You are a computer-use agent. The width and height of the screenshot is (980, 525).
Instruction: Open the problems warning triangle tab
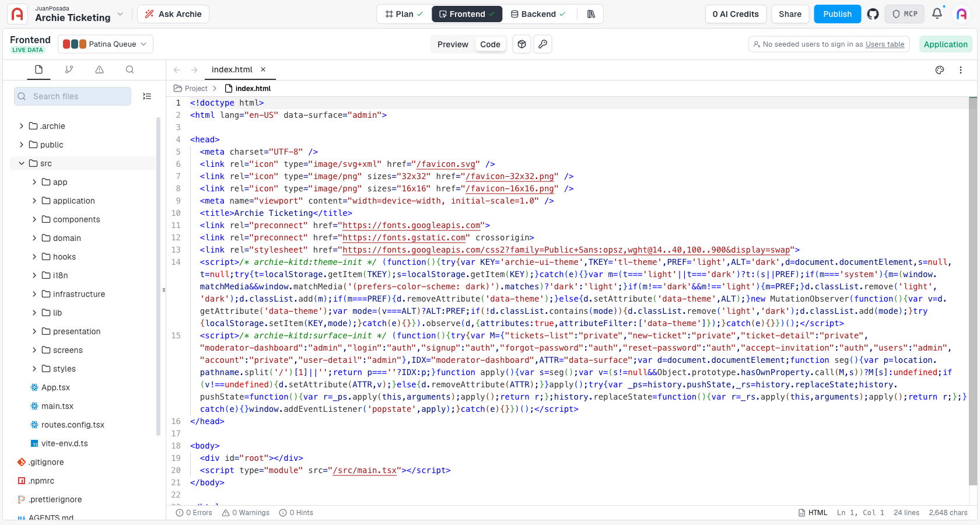pyautogui.click(x=100, y=69)
